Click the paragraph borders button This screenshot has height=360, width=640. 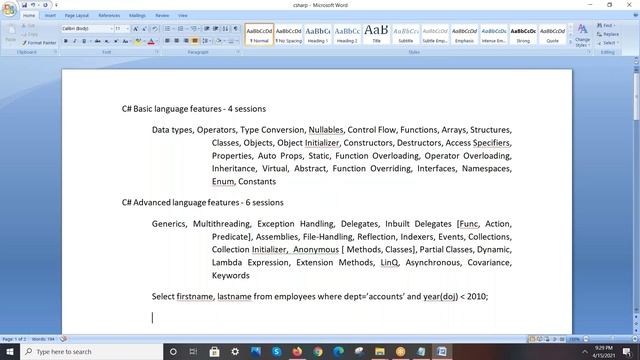pyautogui.click(x=232, y=41)
